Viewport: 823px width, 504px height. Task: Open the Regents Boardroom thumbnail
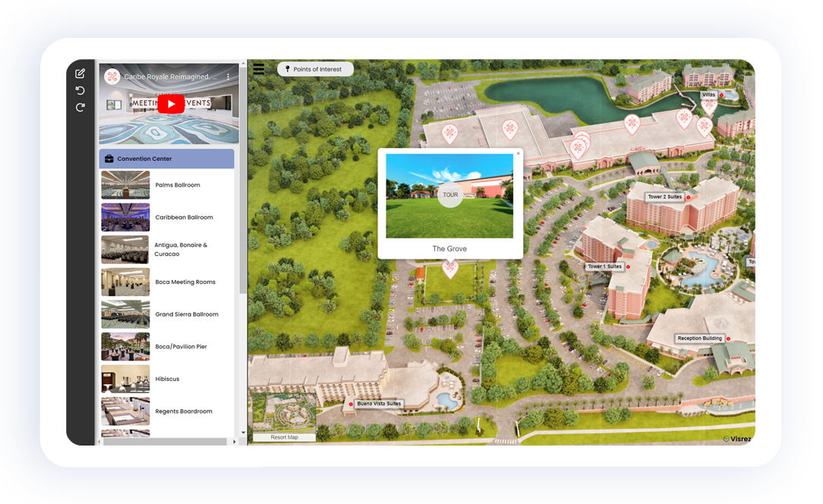125,411
